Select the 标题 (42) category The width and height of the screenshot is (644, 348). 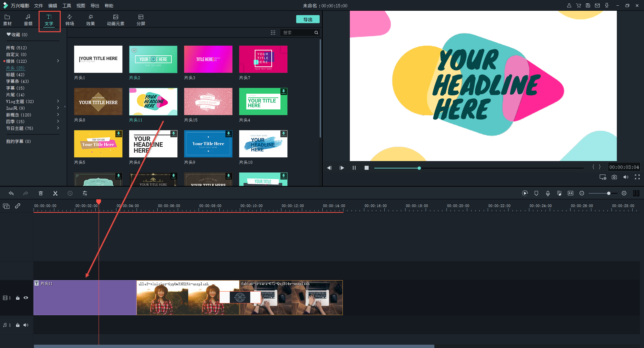15,74
